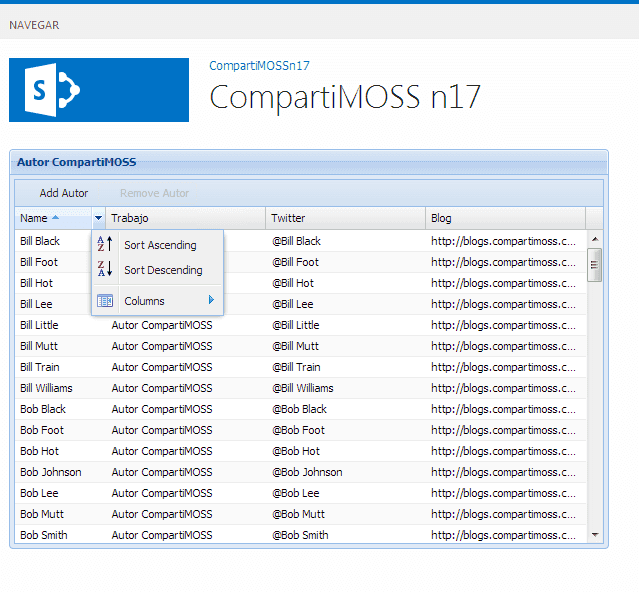The height and width of the screenshot is (592, 639).
Task: Click Trabajo cell in Bob Lee row
Action: 186,493
